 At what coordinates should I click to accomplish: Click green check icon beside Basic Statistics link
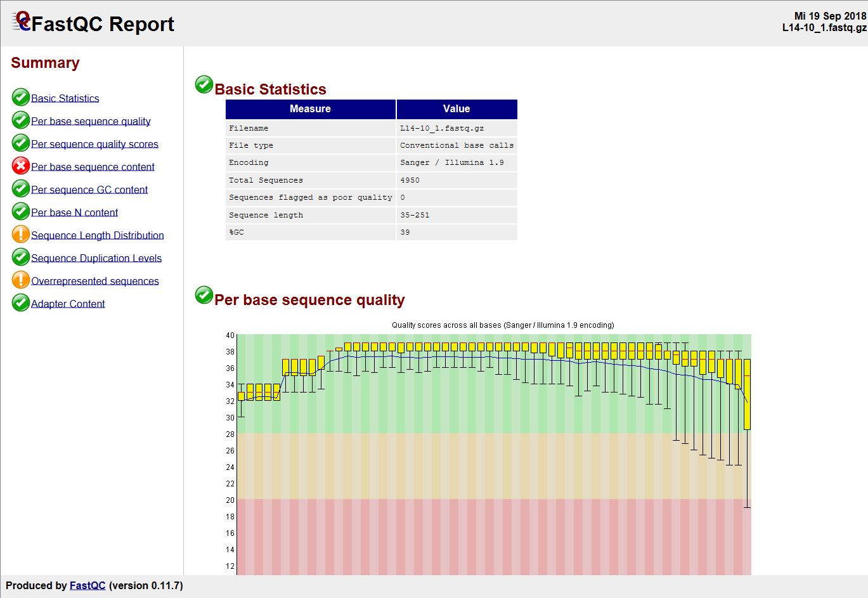coord(20,98)
